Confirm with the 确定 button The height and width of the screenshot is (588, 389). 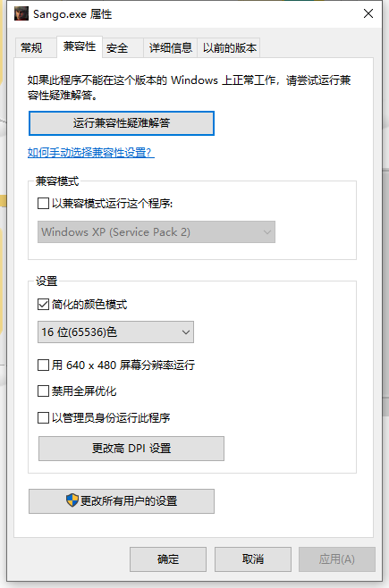click(168, 559)
